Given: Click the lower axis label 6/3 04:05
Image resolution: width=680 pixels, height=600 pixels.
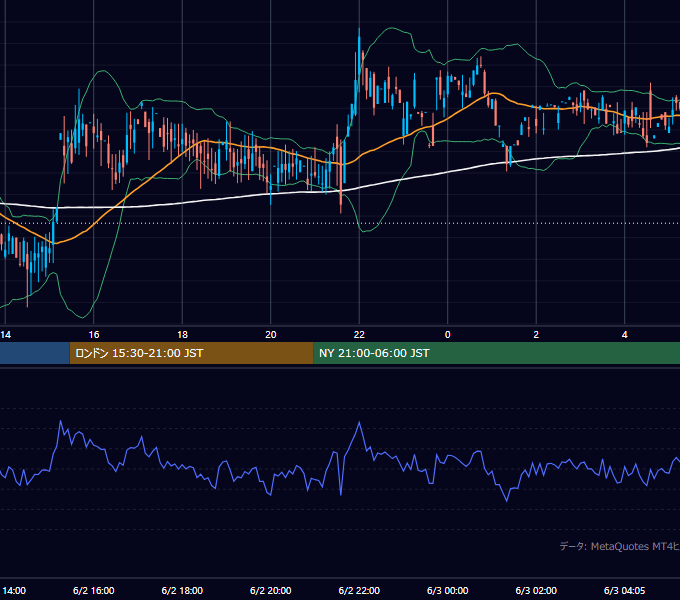Looking at the screenshot, I should [x=624, y=591].
